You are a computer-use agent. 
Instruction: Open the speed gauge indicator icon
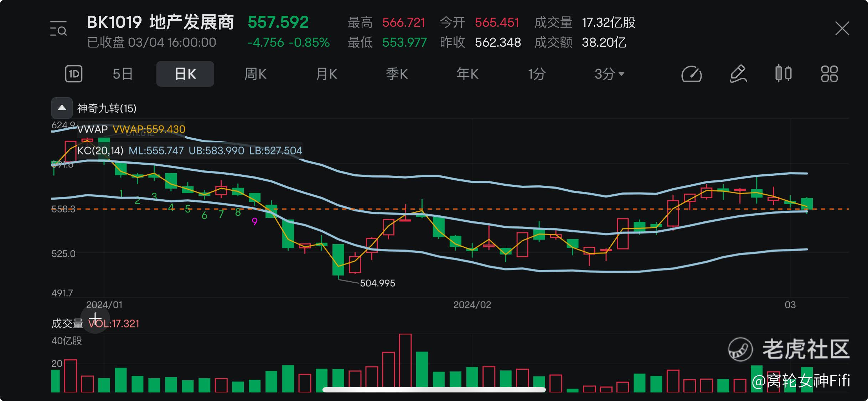(691, 74)
